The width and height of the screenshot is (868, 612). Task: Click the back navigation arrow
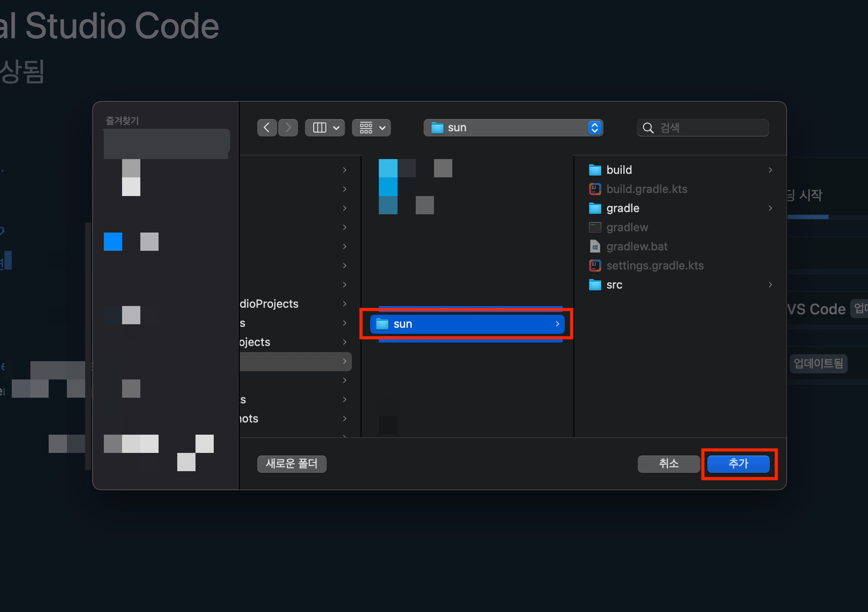point(267,128)
